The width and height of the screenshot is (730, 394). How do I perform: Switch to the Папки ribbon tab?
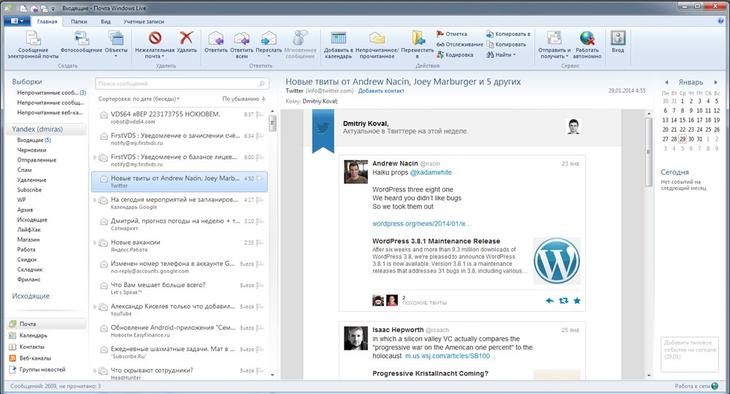[x=79, y=21]
